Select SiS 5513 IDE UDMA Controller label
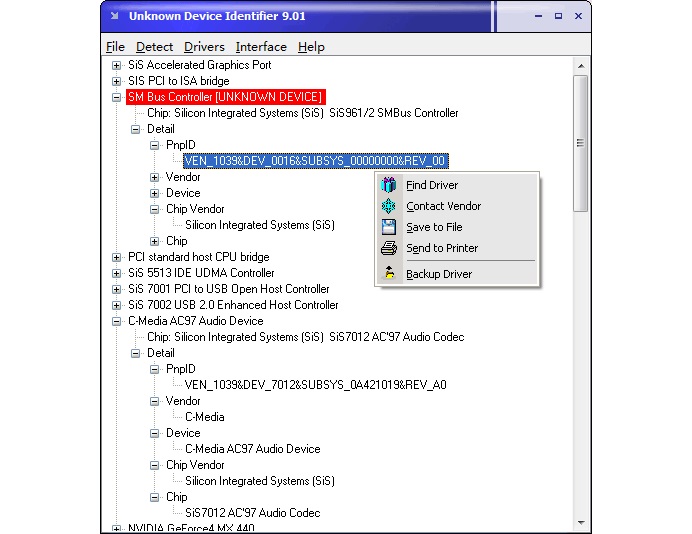Image resolution: width=692 pixels, height=534 pixels. pyautogui.click(x=201, y=273)
